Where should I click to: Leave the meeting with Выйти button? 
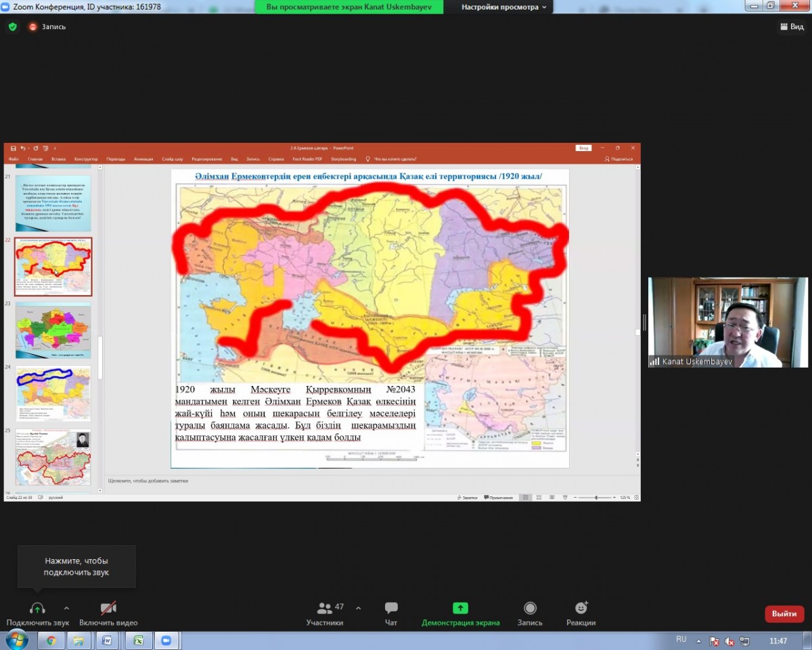[x=784, y=613]
